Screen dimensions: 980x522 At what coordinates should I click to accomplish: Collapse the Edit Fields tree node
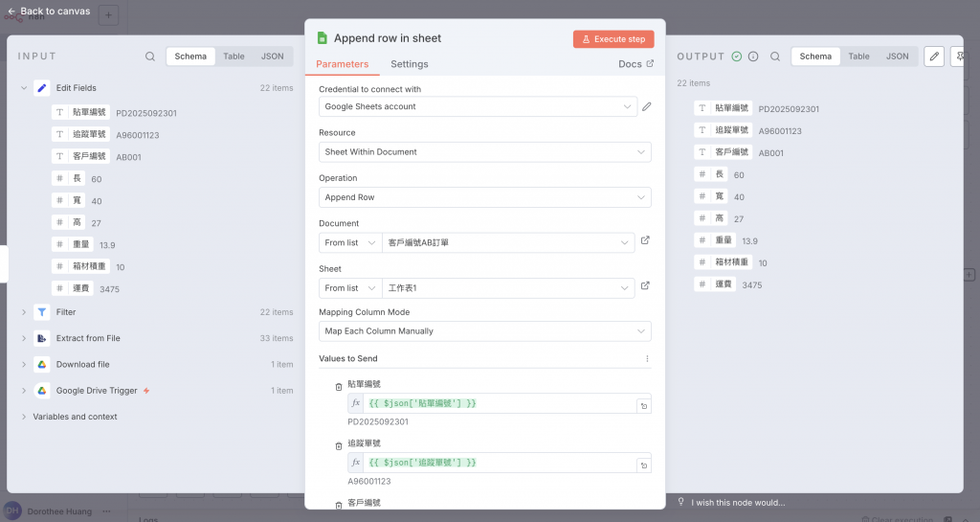[24, 88]
